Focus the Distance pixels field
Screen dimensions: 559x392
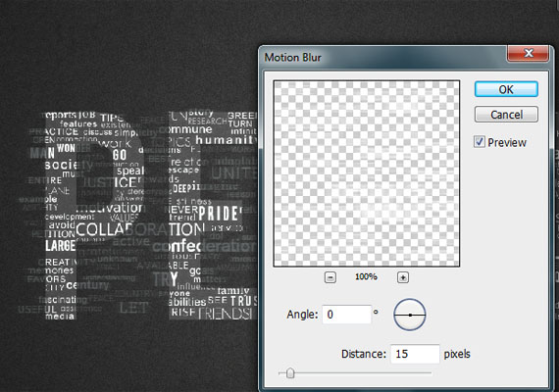[415, 354]
